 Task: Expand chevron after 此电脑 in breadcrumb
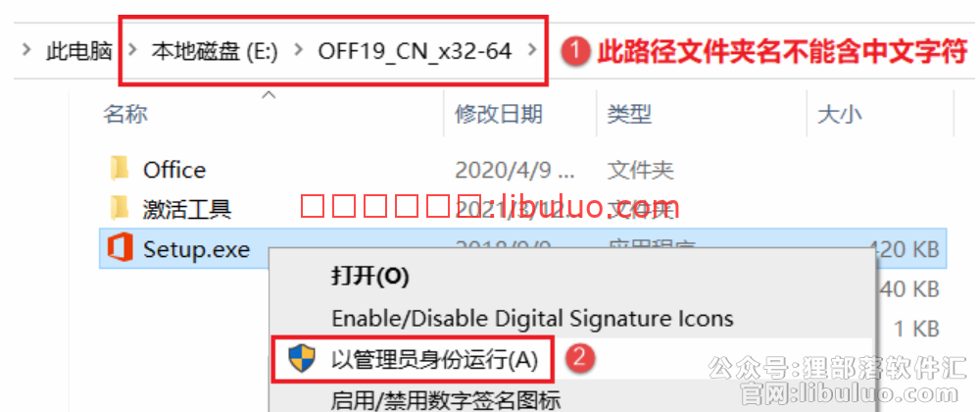(132, 50)
